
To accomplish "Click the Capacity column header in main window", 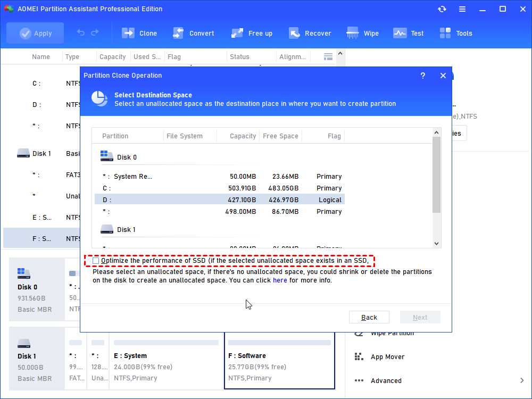I will pos(113,57).
